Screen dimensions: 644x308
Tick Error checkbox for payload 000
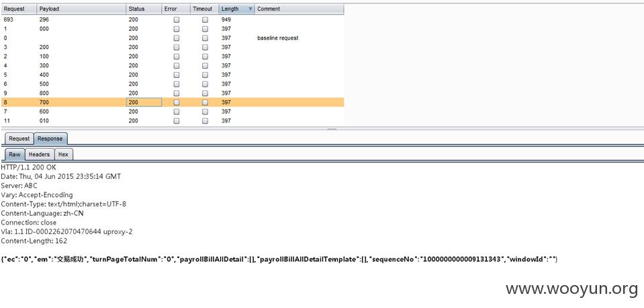pos(176,29)
